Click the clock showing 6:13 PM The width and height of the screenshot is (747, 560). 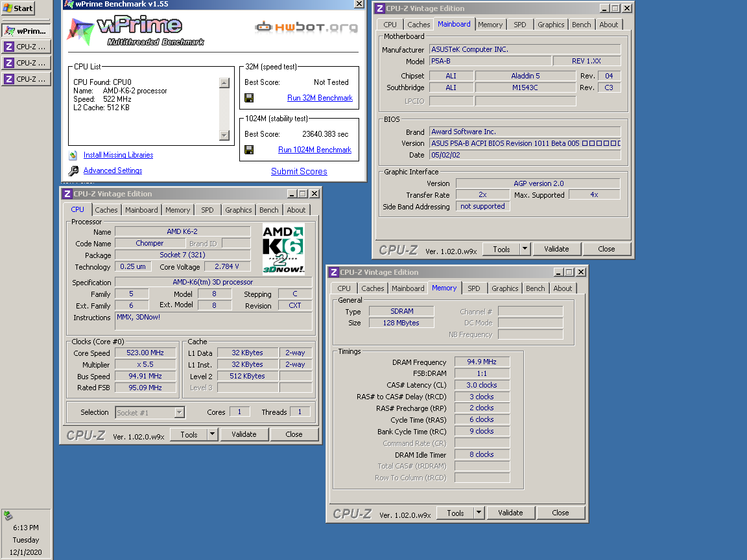(x=26, y=528)
